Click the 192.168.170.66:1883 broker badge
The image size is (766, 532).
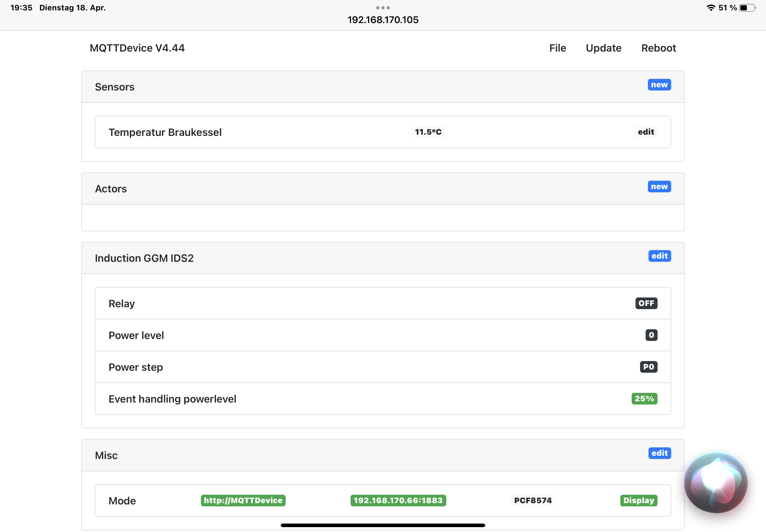coord(398,500)
